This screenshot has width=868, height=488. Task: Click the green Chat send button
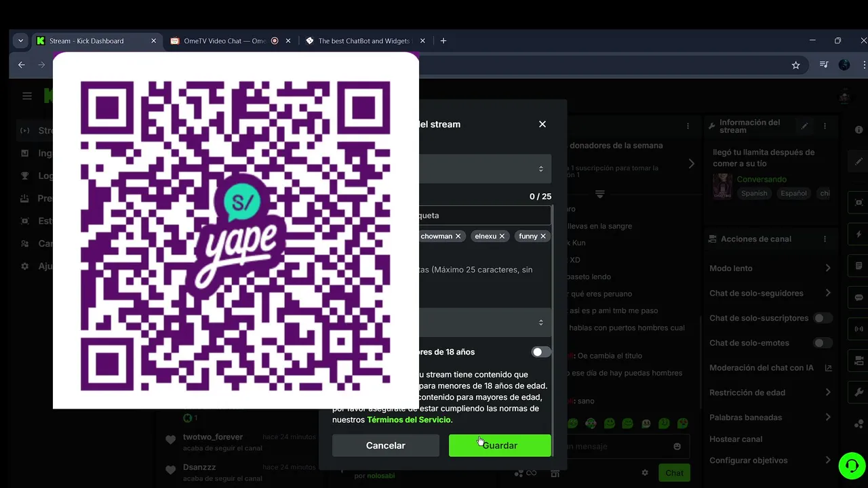coord(674,472)
